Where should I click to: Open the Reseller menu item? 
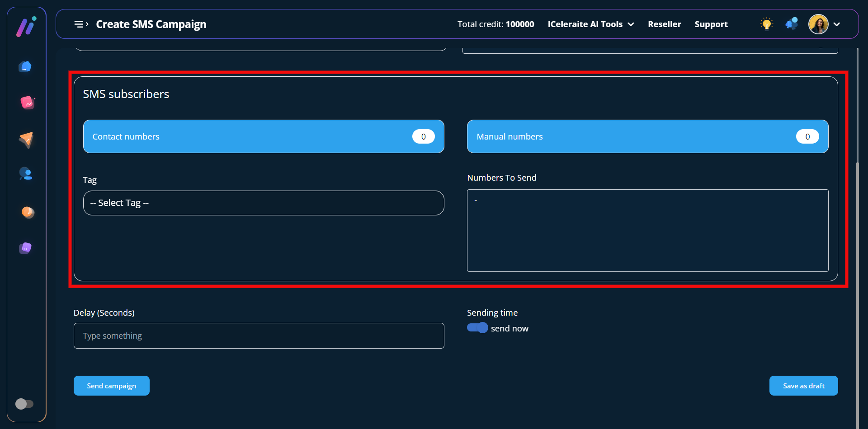tap(664, 24)
